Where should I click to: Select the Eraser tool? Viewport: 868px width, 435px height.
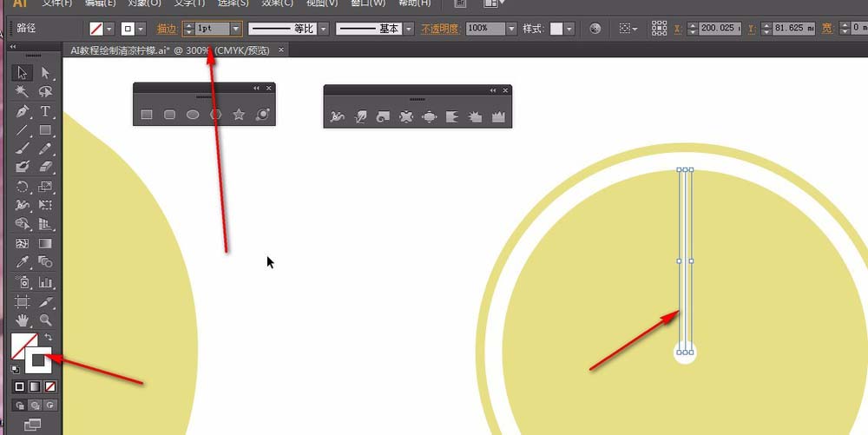[45, 167]
